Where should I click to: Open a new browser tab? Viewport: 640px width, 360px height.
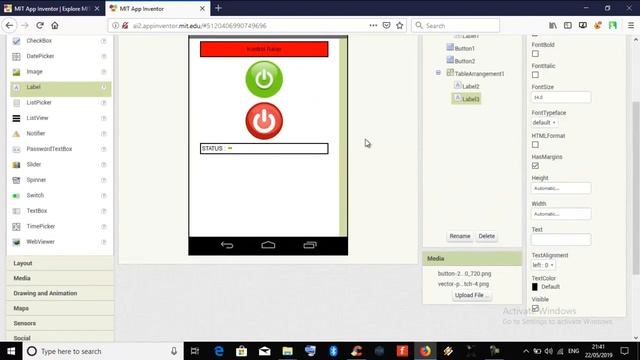(x=218, y=8)
